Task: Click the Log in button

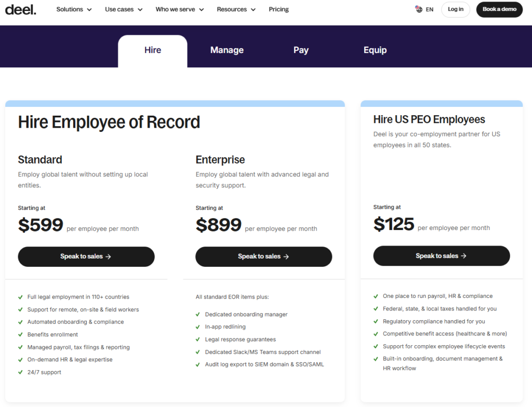Action: click(x=455, y=9)
